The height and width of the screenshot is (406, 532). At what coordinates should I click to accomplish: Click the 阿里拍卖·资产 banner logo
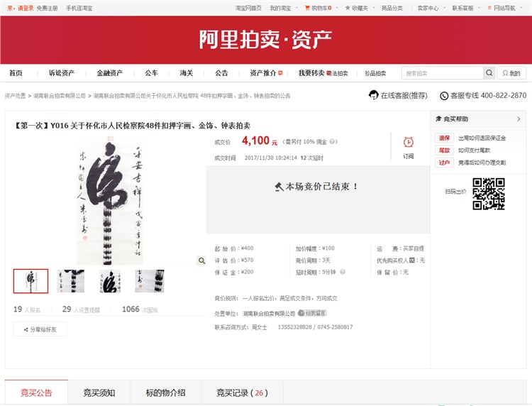click(x=265, y=39)
